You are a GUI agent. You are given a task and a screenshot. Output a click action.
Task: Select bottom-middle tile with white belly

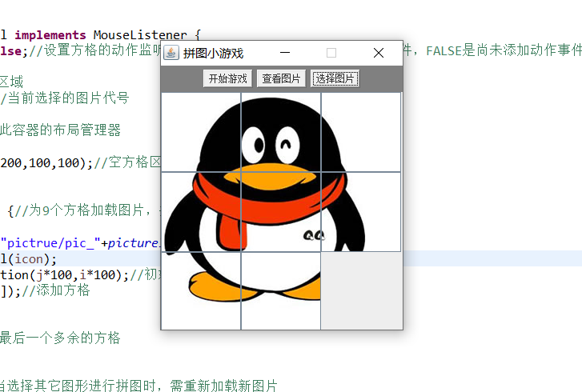click(x=281, y=290)
